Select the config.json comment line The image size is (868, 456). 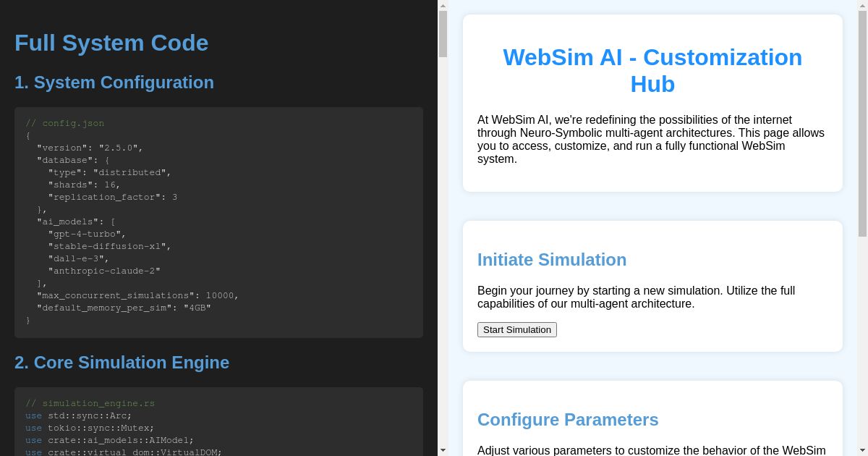pos(65,123)
